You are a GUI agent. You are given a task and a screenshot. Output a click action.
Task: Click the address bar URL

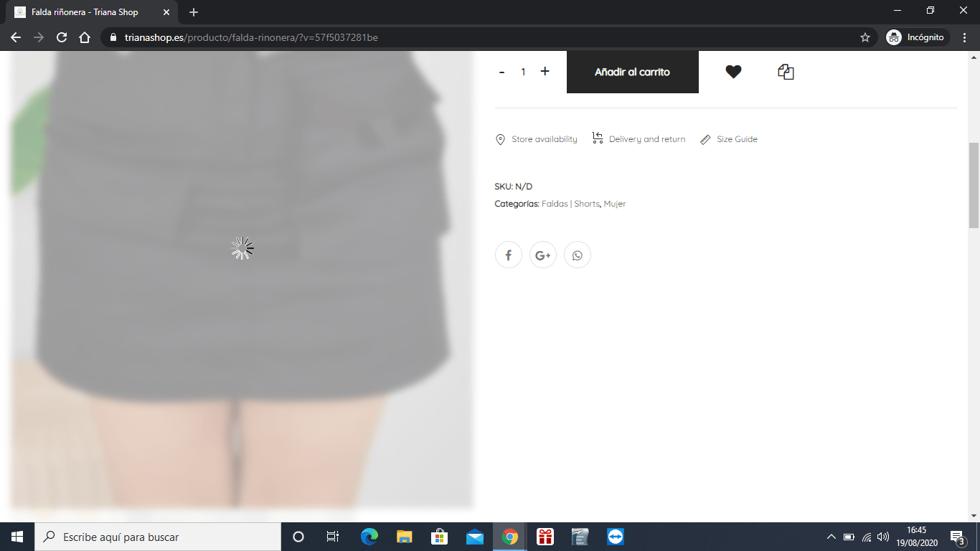click(251, 37)
